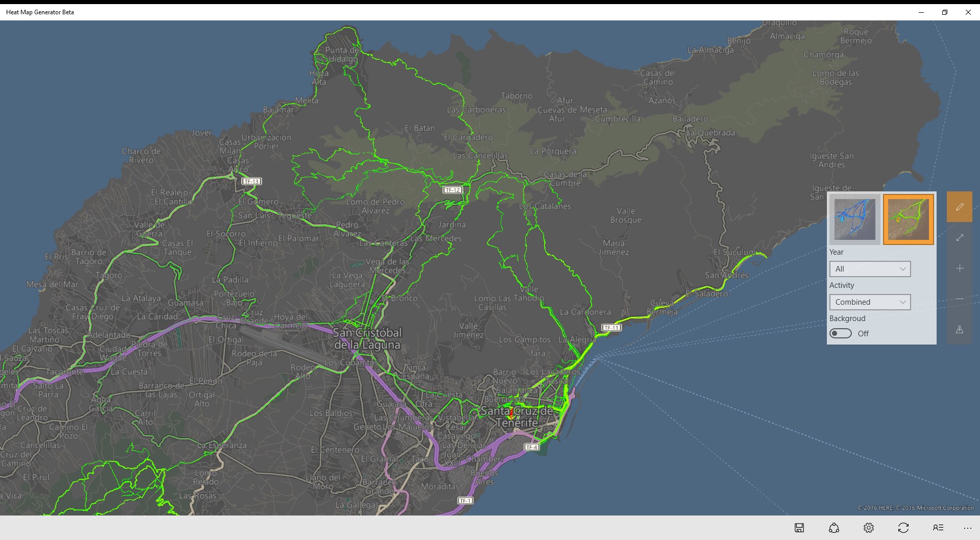The width and height of the screenshot is (980, 540).
Task: Click the Cumbrecilla map label
Action: point(618,119)
